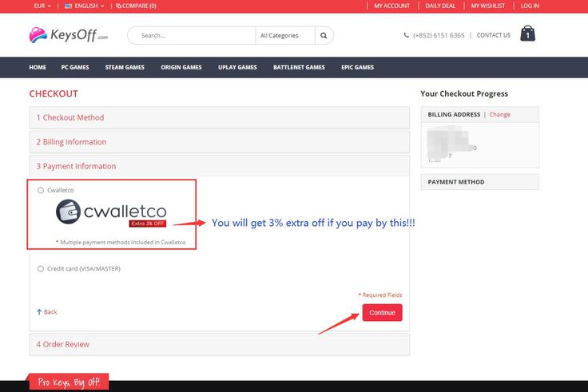This screenshot has width=588, height=392.
Task: Click the Continue button
Action: point(382,312)
